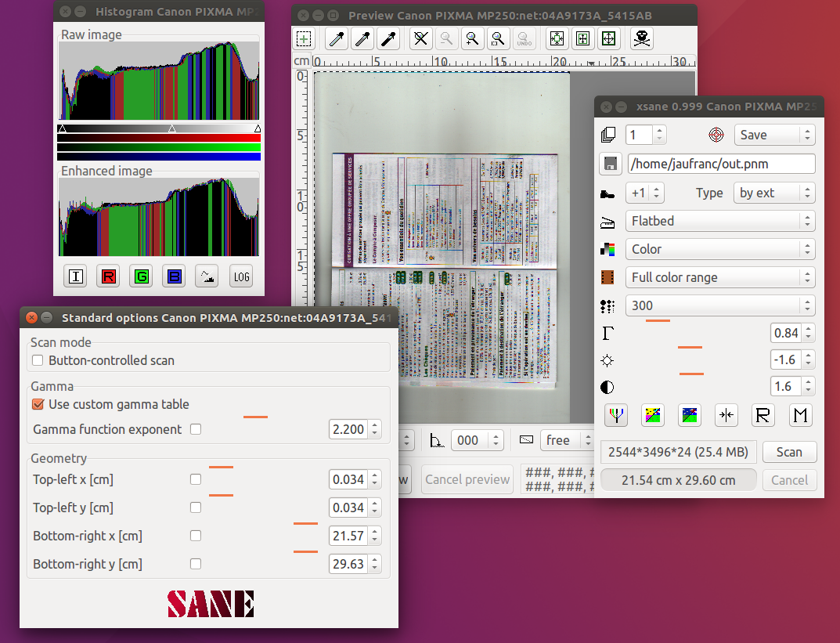The width and height of the screenshot is (840, 643).
Task: Click the M store enhancement button in xsane
Action: pos(800,415)
